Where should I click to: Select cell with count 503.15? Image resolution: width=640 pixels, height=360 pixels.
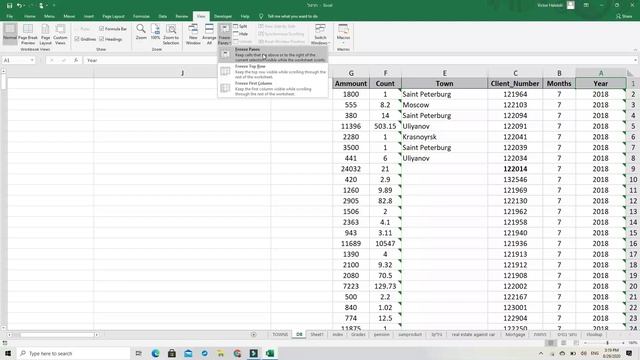point(385,126)
